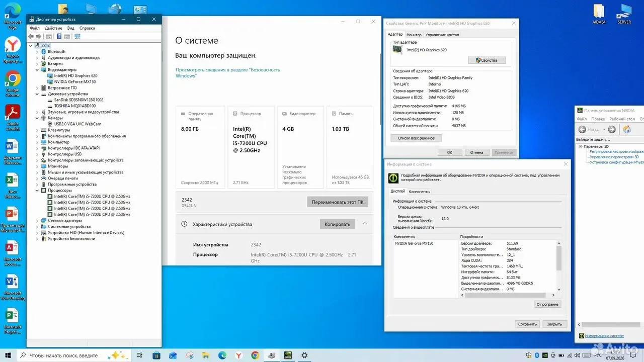The height and width of the screenshot is (362, 644).
Task: Click the Windows taskbar search box
Action: coord(73,355)
